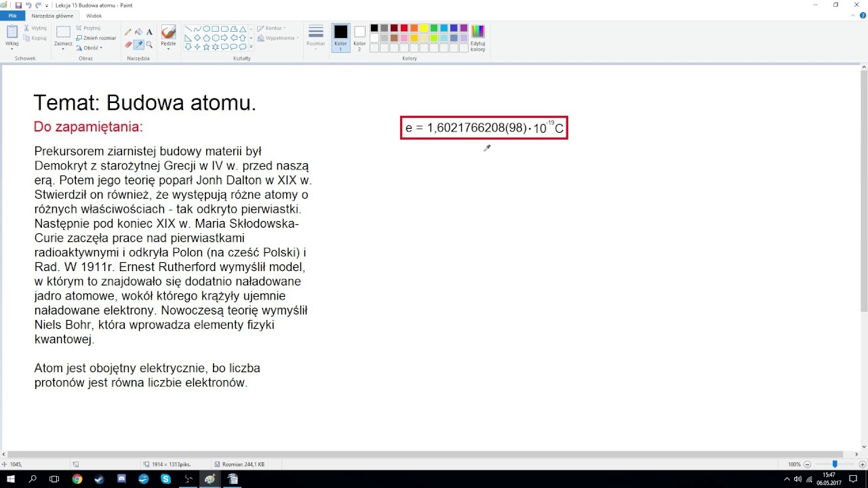Viewport: 868px width, 488px height.
Task: Pick the purple color swatch
Action: [464, 28]
